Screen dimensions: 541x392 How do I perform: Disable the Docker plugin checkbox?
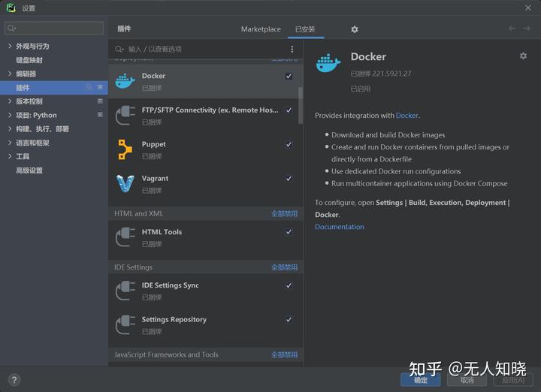pyautogui.click(x=289, y=76)
